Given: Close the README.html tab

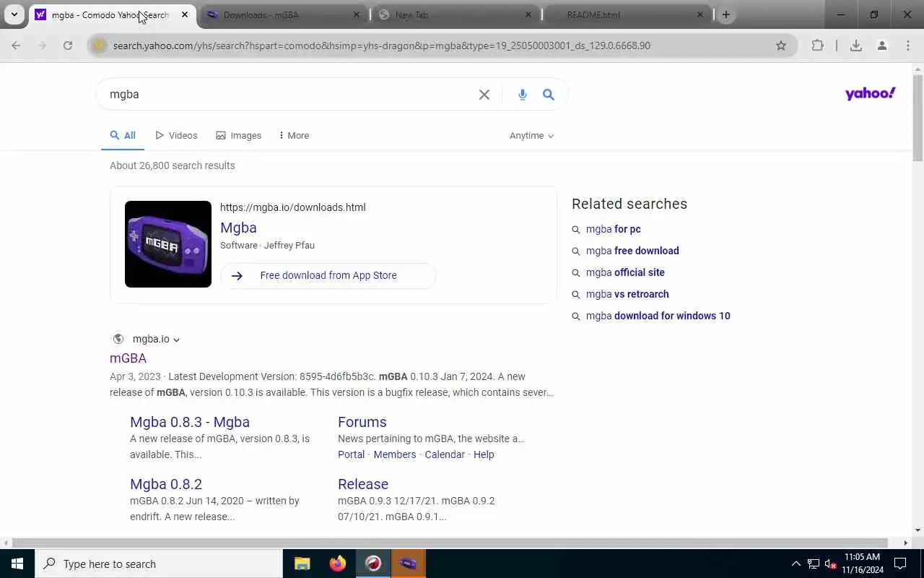Looking at the screenshot, I should [700, 14].
